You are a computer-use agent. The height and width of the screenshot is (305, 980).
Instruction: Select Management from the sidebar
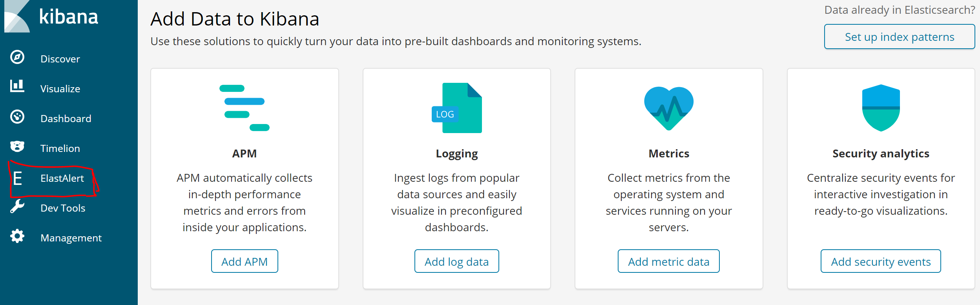pyautogui.click(x=71, y=237)
